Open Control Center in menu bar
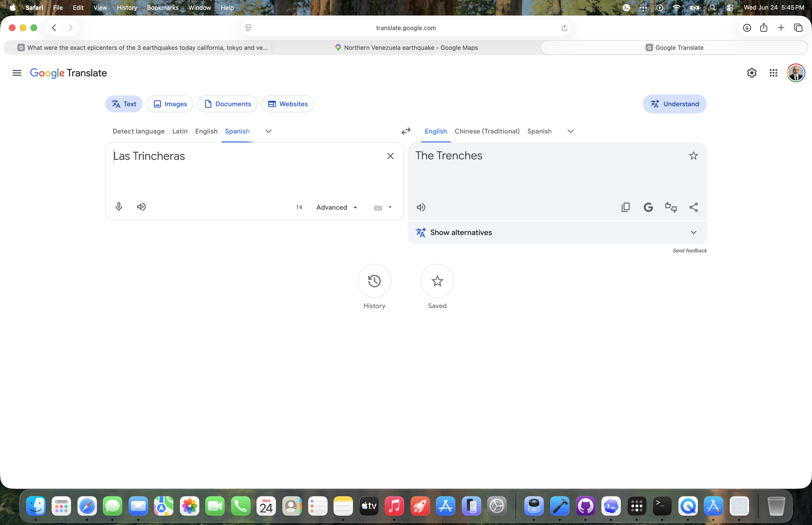 tap(730, 7)
